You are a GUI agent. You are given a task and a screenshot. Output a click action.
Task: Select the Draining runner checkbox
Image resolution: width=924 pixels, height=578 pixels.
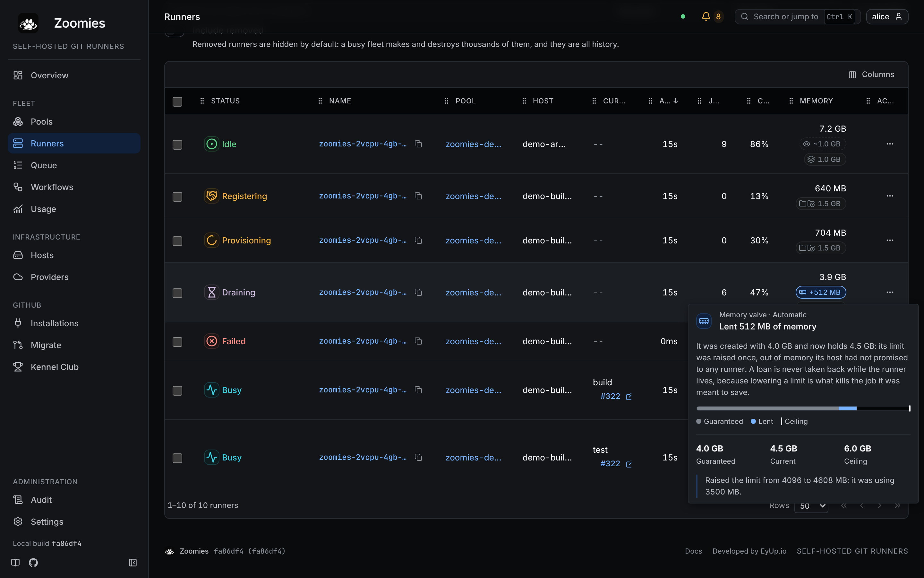click(x=177, y=293)
